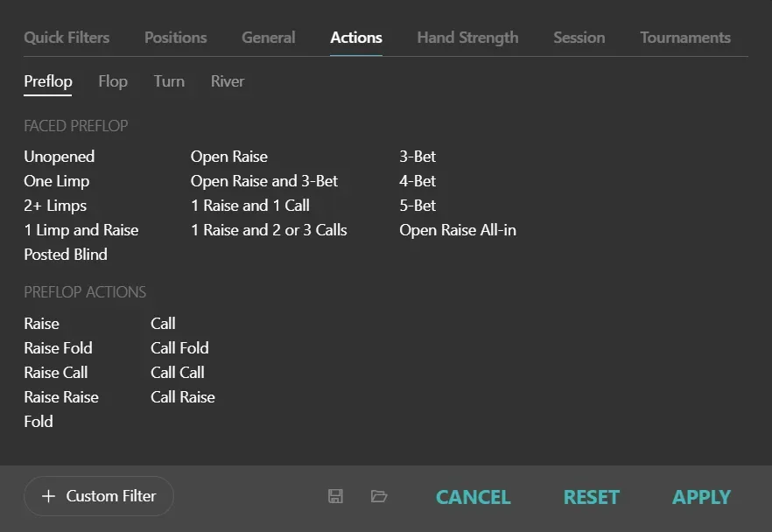Image resolution: width=772 pixels, height=532 pixels.
Task: Switch to the River street tab
Action: point(228,81)
